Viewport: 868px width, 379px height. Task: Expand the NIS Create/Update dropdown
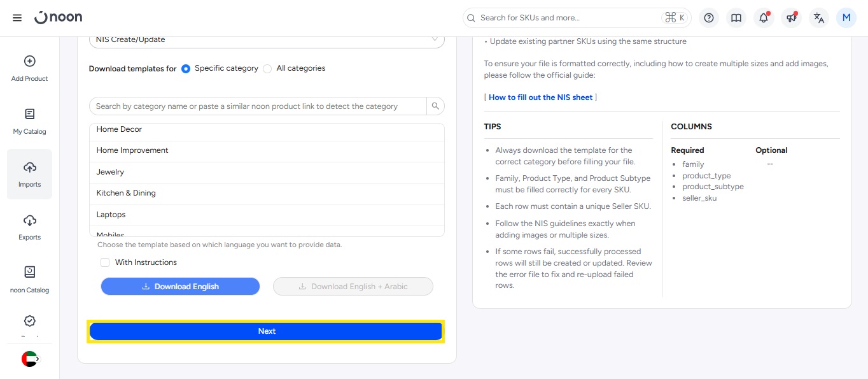click(x=267, y=39)
